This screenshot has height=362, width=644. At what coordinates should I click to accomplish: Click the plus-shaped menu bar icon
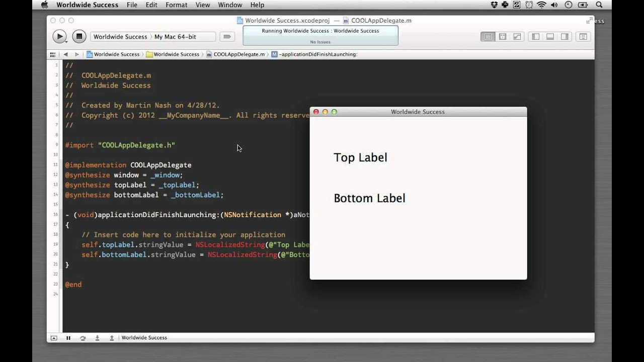pos(505,5)
